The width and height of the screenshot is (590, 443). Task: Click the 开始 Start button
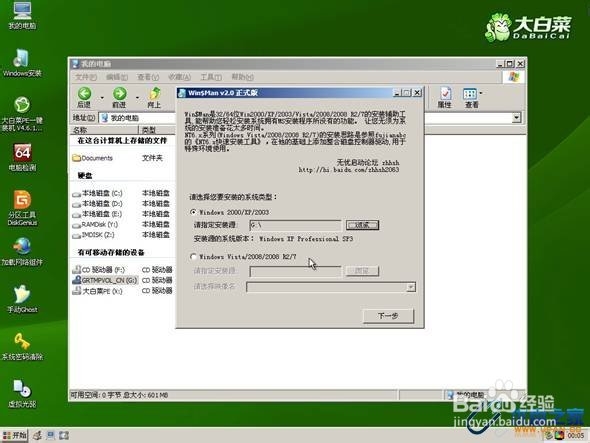tap(14, 435)
